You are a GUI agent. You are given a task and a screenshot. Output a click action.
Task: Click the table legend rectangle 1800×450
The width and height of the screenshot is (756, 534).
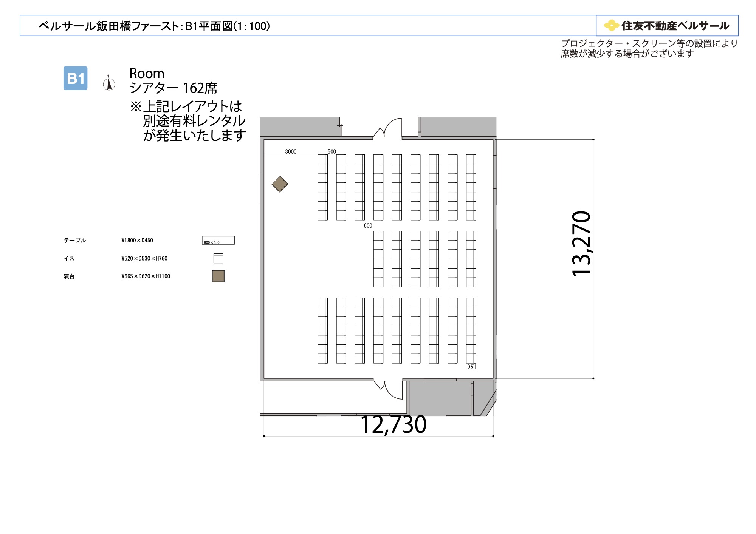(218, 240)
